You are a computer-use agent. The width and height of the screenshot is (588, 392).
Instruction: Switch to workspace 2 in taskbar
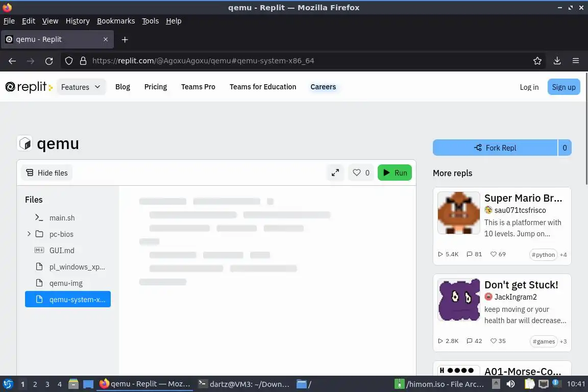(x=35, y=384)
